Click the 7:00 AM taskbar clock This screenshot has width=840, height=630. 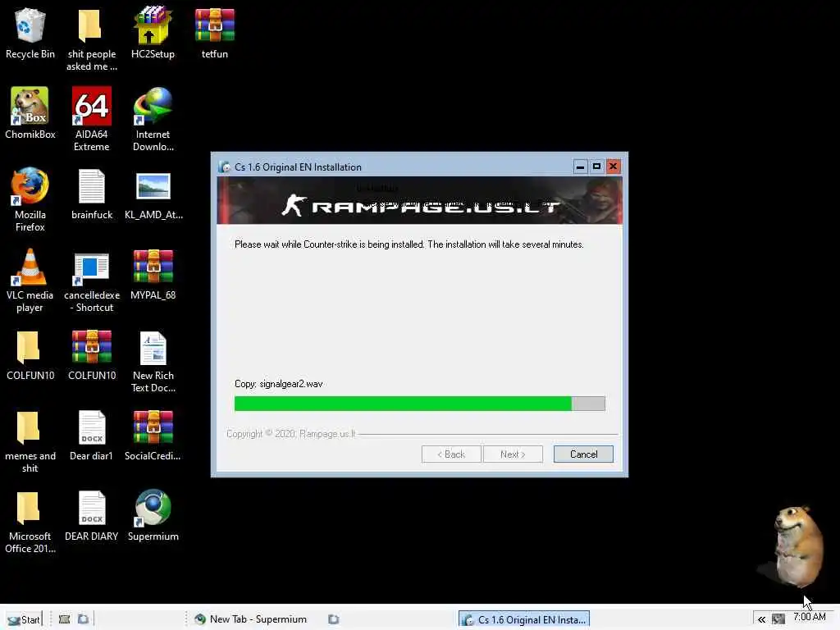pos(810,617)
